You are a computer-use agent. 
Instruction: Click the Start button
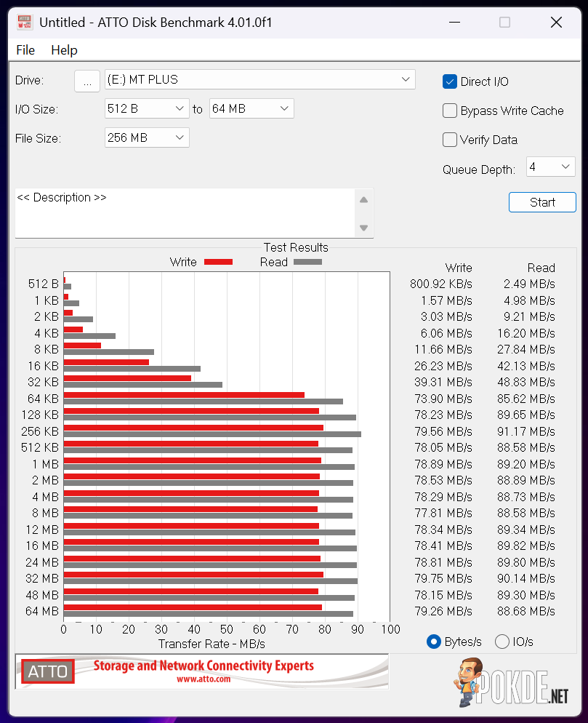pyautogui.click(x=542, y=202)
